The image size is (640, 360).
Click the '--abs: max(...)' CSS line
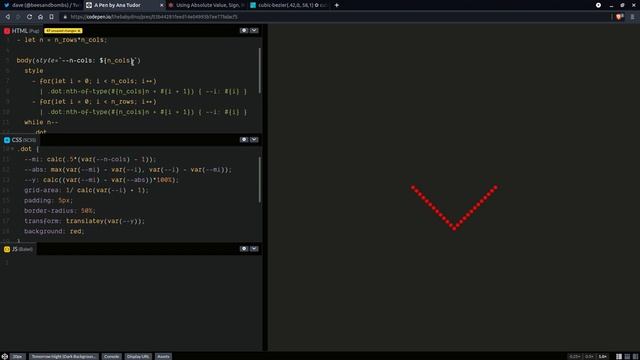pos(128,169)
